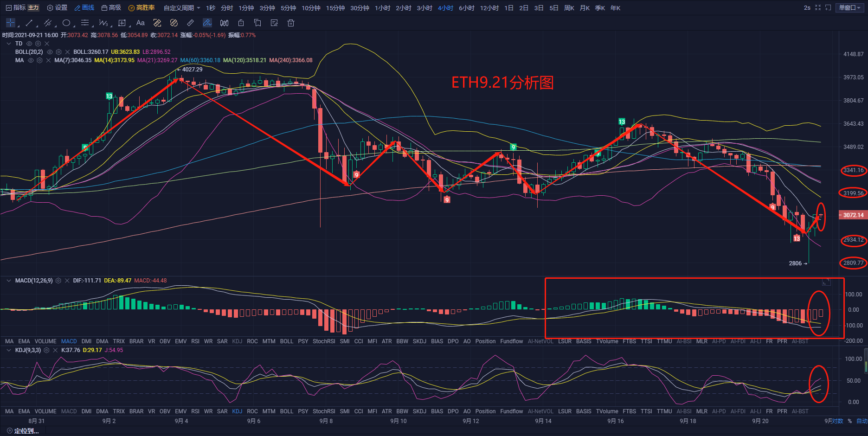The height and width of the screenshot is (436, 868).
Task: Remove the MA indicator with X
Action: coord(48,60)
